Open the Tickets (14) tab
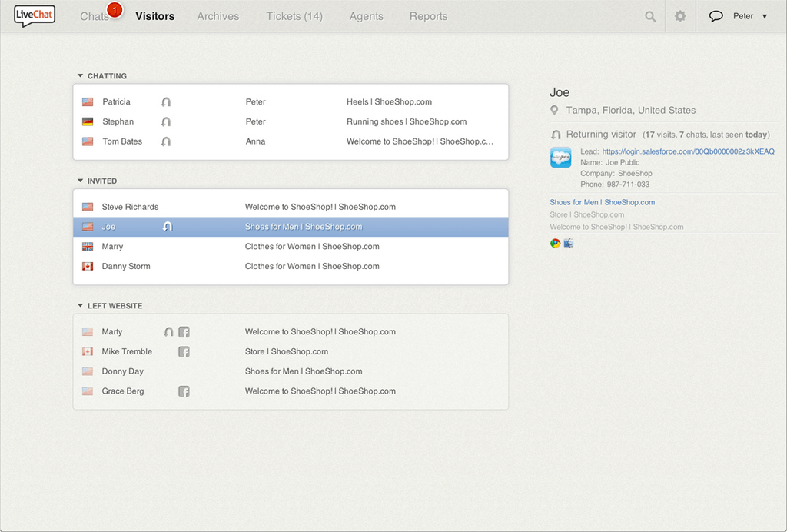This screenshot has height=532, width=787. (294, 16)
